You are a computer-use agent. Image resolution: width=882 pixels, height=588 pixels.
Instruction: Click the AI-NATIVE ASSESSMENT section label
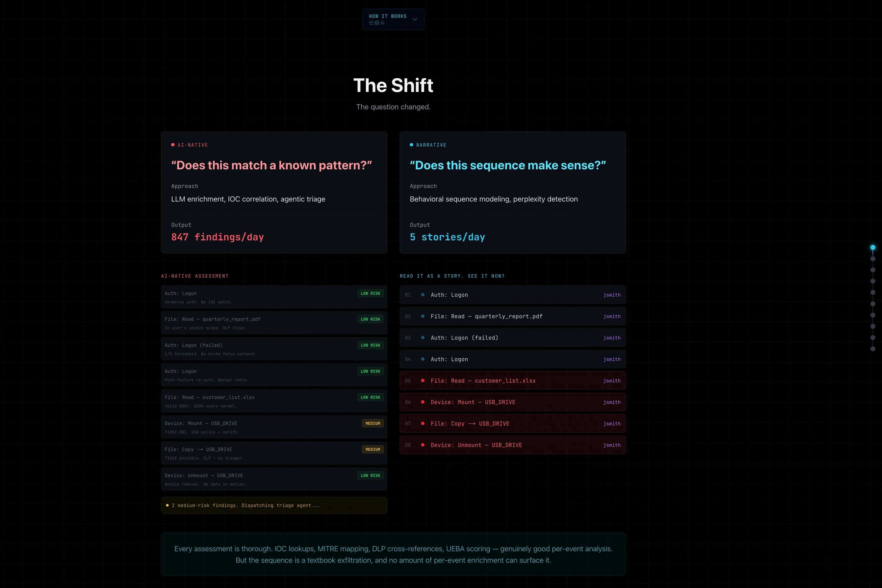tap(195, 276)
